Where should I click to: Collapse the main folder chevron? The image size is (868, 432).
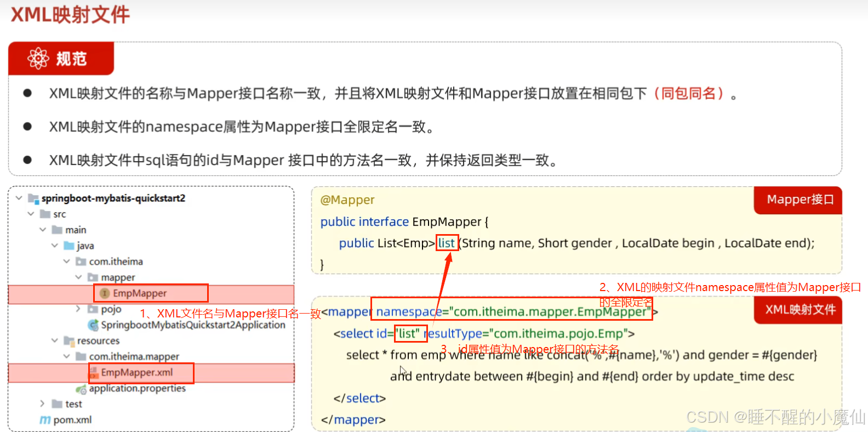[x=43, y=230]
